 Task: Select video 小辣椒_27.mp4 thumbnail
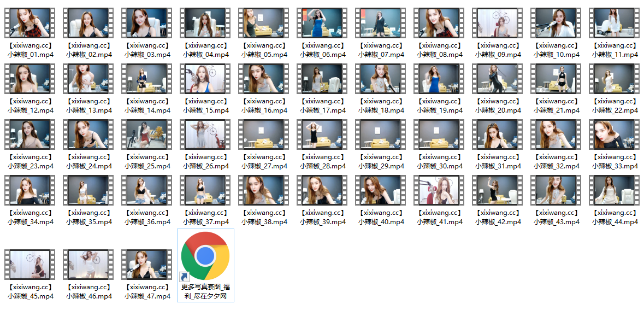tap(264, 134)
